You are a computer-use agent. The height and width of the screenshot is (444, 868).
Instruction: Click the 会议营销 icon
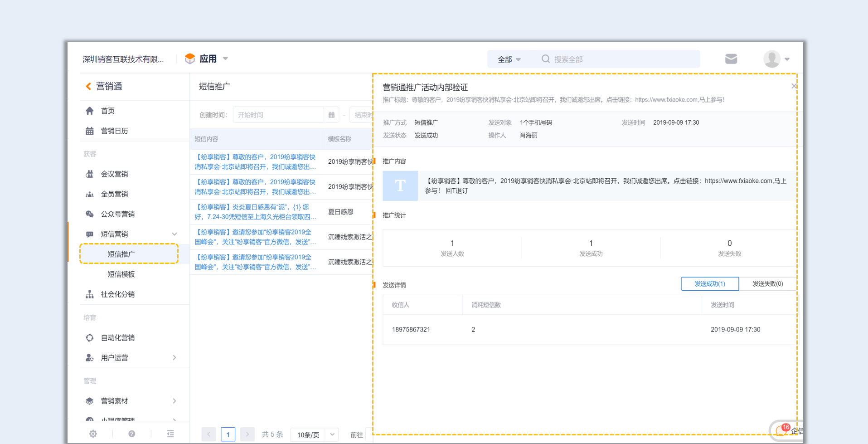click(x=90, y=174)
